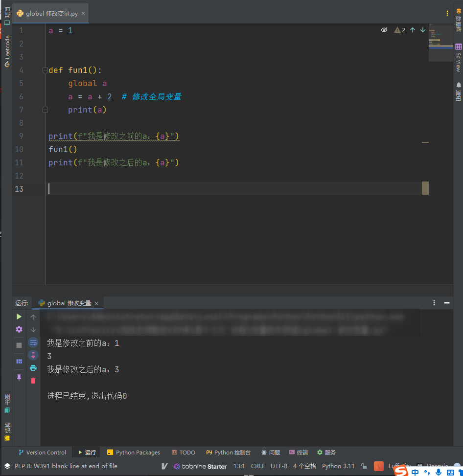
Task: Toggle soft-wrap in run console
Action: pyautogui.click(x=33, y=343)
